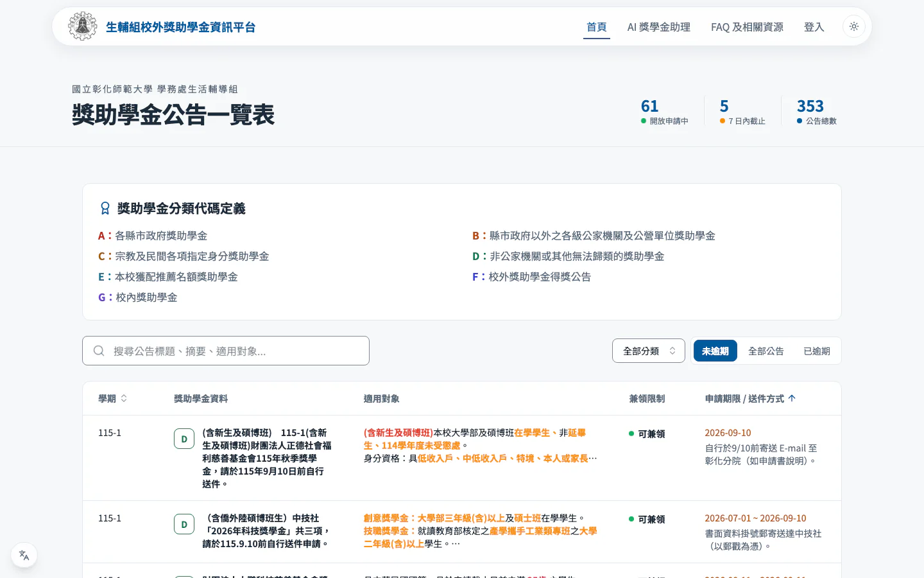
Task: Open FAQ 及相關資源 page
Action: click(747, 27)
